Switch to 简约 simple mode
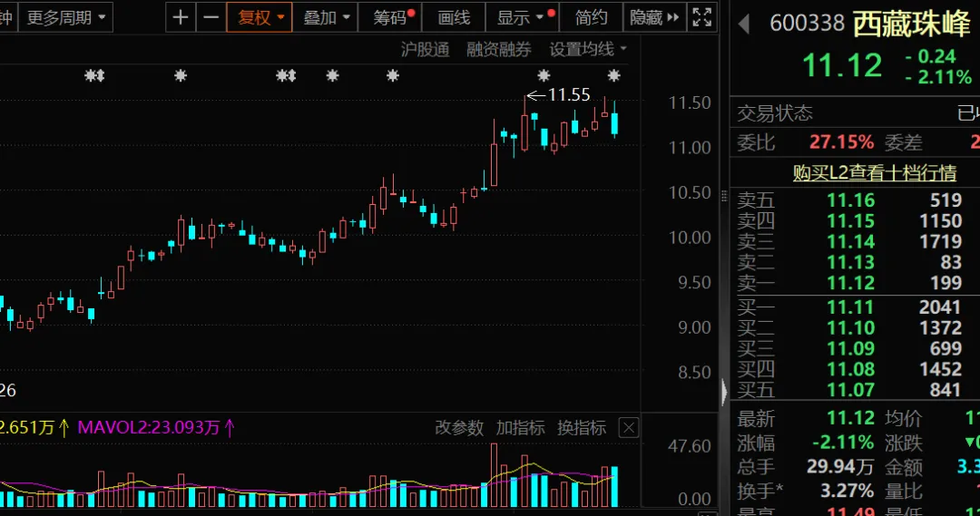This screenshot has height=516, width=980. [592, 17]
